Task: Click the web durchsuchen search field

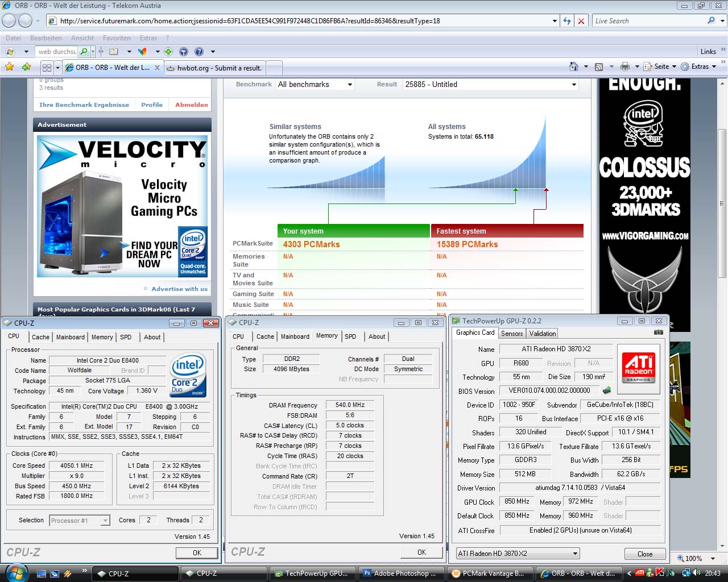Action: pyautogui.click(x=57, y=51)
